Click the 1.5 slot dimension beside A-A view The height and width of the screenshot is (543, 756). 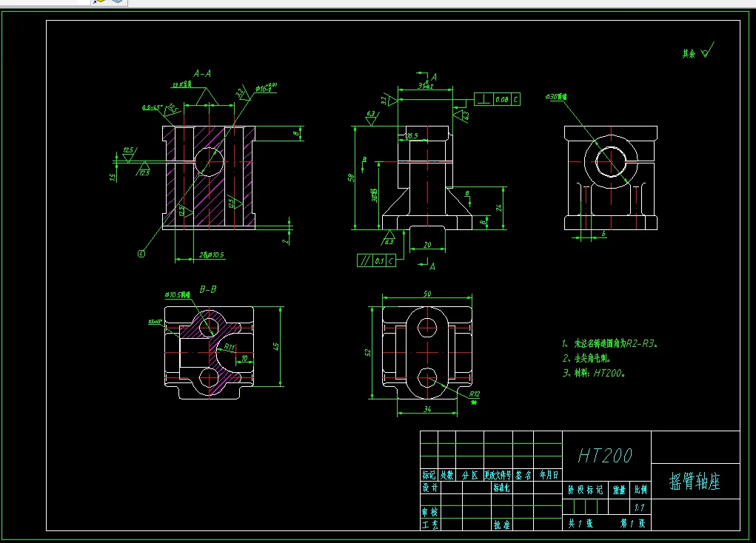click(113, 178)
